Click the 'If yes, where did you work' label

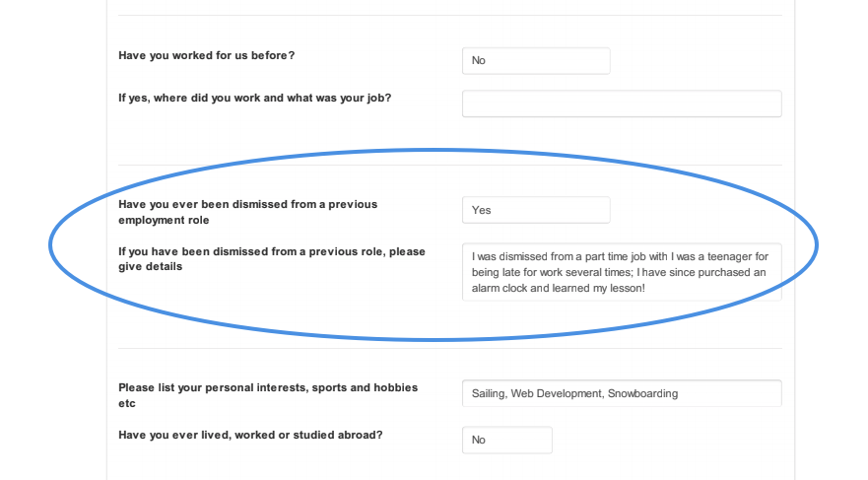tap(254, 98)
